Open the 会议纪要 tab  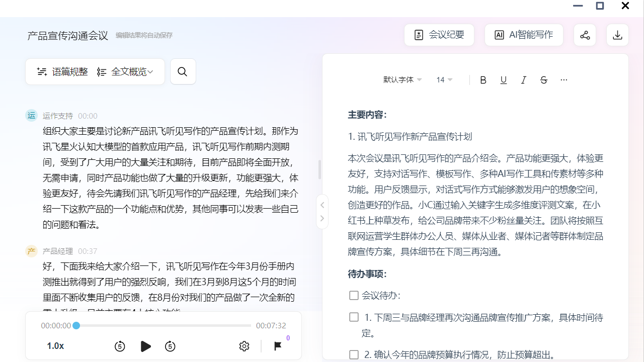(x=439, y=35)
